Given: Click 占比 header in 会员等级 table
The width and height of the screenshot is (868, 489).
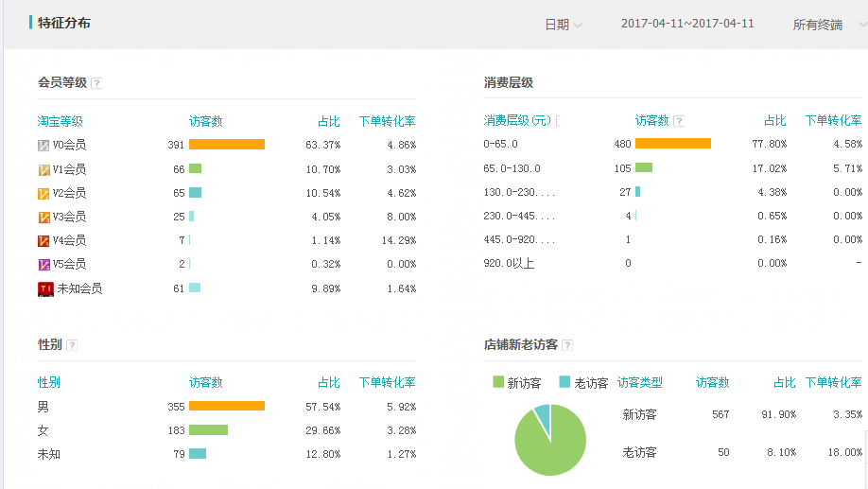Looking at the screenshot, I should tap(328, 121).
